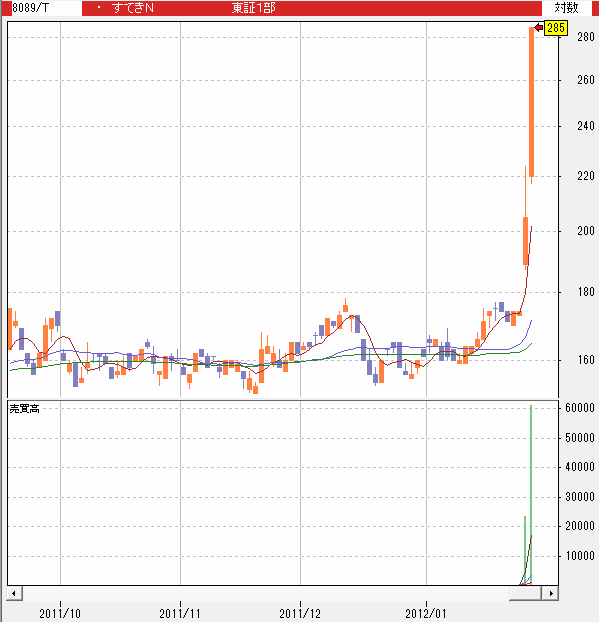This screenshot has width=599, height=622.
Task: Click the 10000 volume axis value
Action: (x=580, y=556)
